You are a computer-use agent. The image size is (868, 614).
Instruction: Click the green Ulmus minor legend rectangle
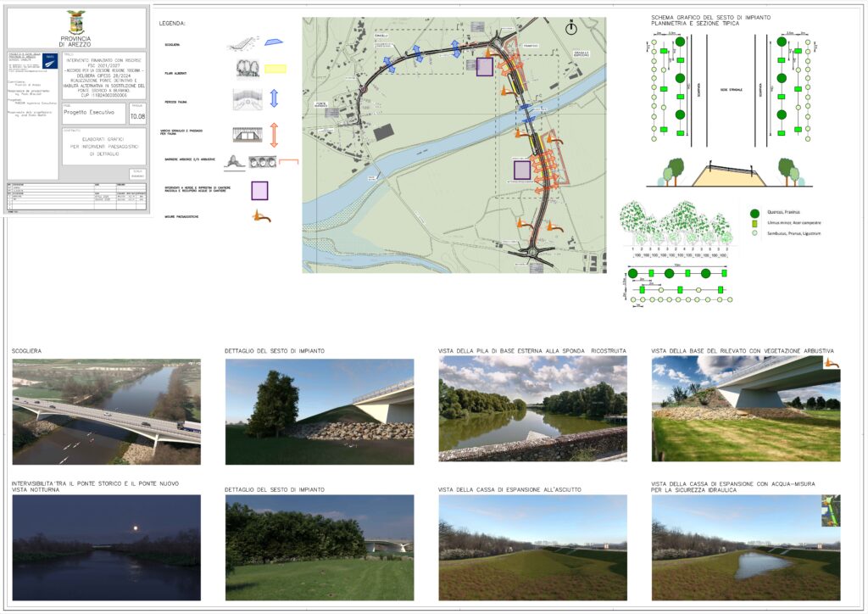(x=754, y=223)
